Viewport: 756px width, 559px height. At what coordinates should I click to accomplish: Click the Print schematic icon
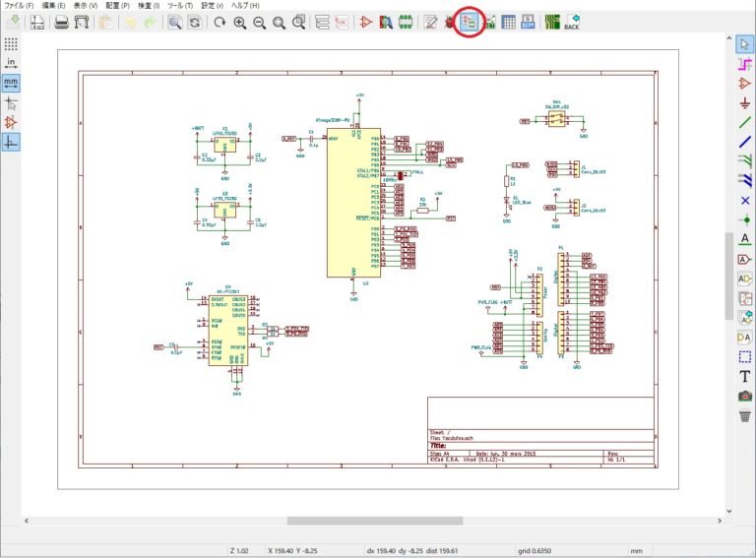click(61, 23)
